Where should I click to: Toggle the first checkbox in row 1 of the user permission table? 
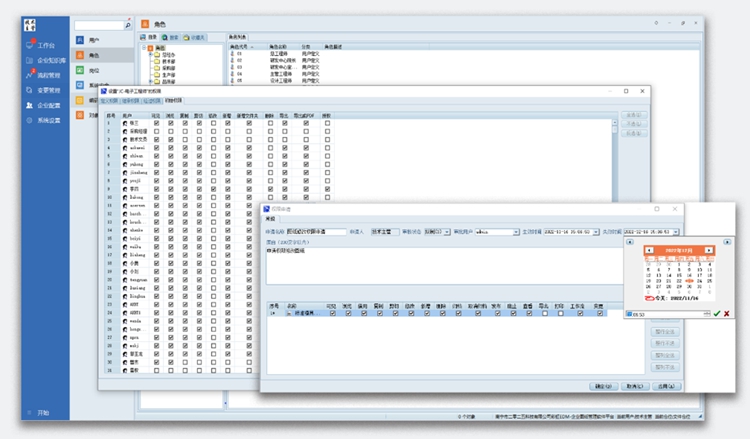(156, 122)
